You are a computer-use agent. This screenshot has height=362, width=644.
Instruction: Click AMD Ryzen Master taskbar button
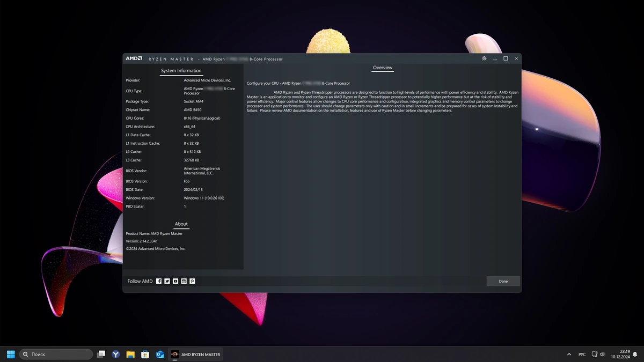[x=195, y=354]
